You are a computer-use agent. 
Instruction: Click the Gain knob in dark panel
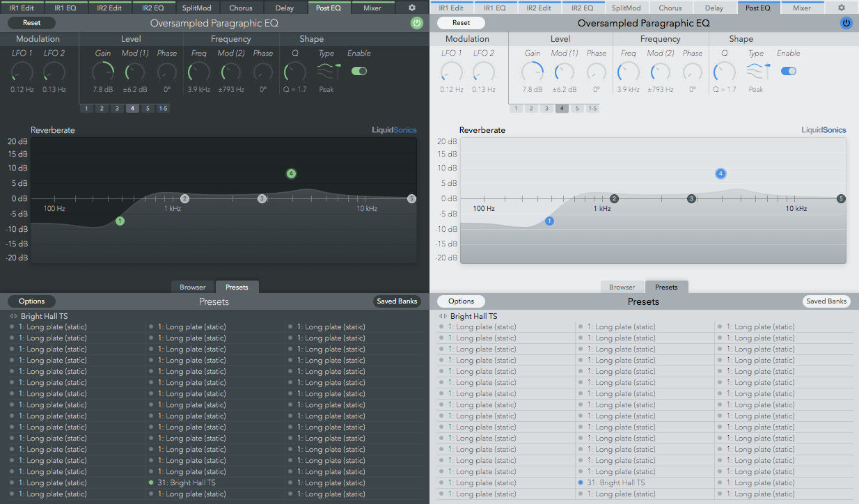pos(103,71)
